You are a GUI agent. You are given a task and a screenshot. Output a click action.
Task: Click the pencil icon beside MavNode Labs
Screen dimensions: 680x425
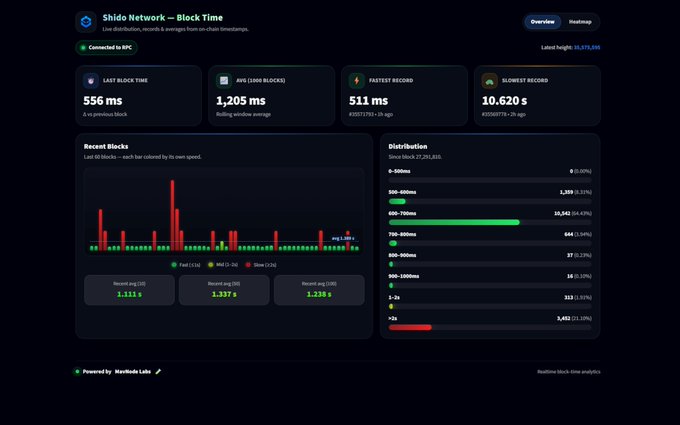pyautogui.click(x=158, y=372)
